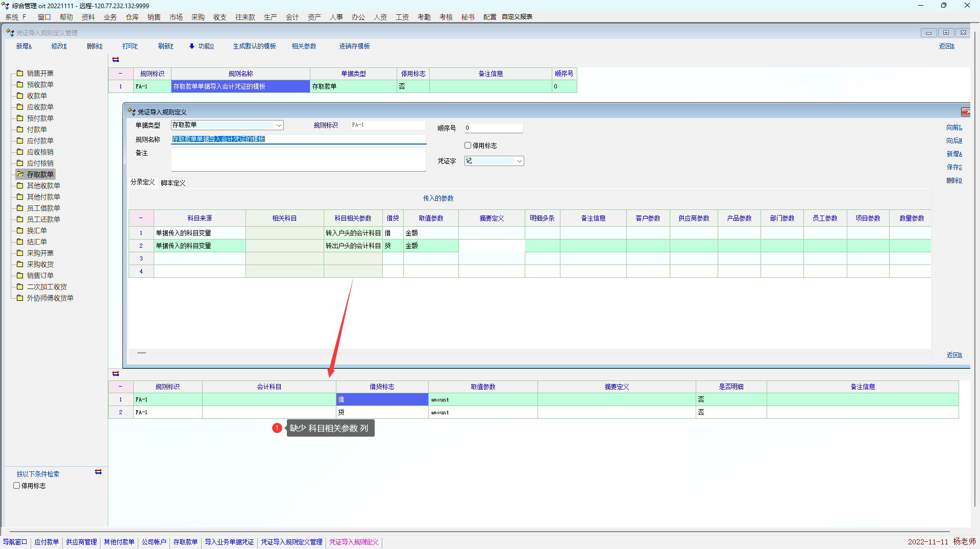This screenshot has height=549, width=980.
Task: Click the 顺序号 input field
Action: (493, 128)
